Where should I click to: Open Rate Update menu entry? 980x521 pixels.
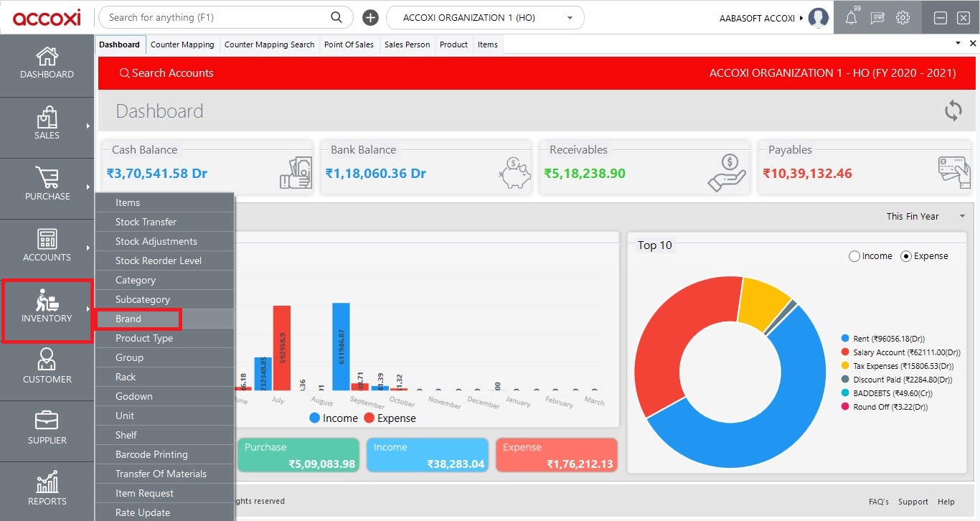(164, 512)
